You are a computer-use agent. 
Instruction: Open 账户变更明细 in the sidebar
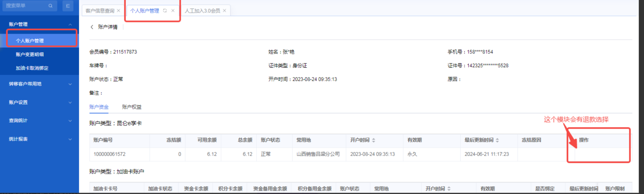coord(30,54)
